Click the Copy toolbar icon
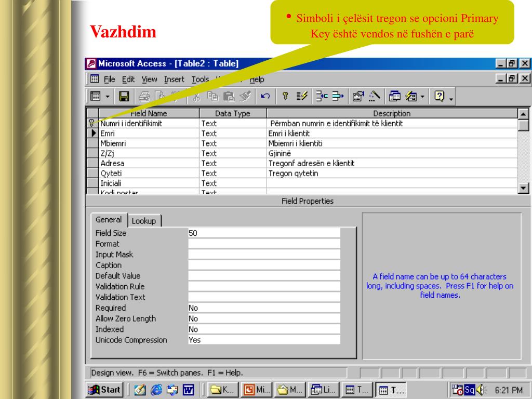 [212, 97]
